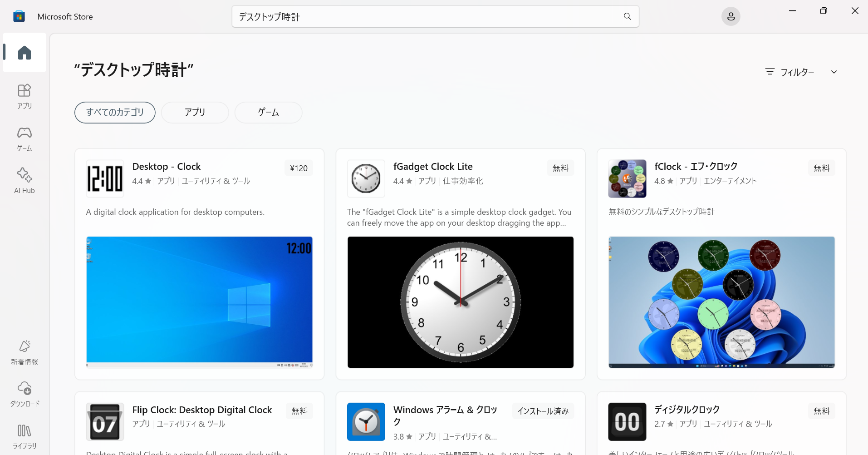The image size is (868, 455).
Task: Select the ゲーム category filter tab
Action: coord(268,113)
